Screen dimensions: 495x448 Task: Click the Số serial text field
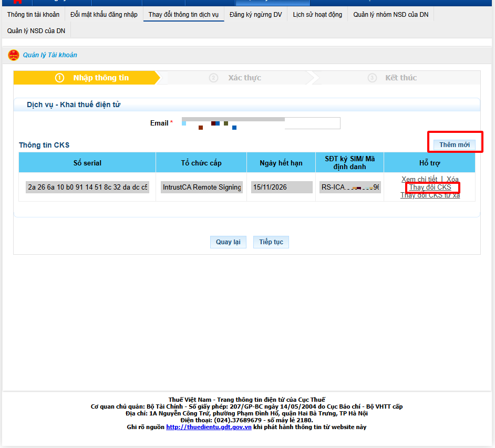point(87,187)
